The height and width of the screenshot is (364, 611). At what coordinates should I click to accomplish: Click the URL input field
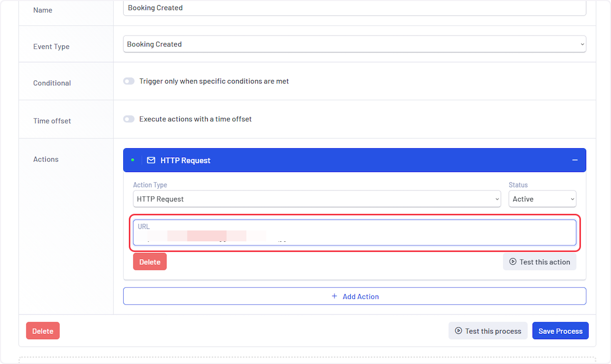[354, 233]
